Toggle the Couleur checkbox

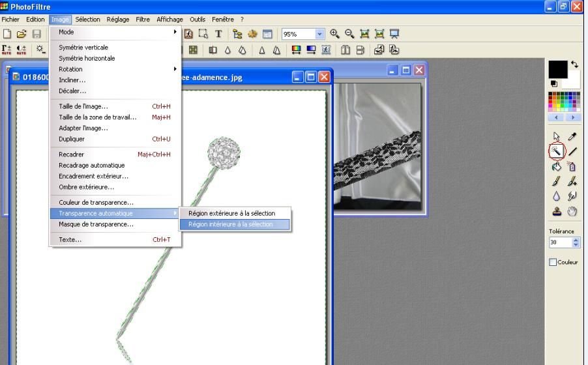[x=553, y=262]
